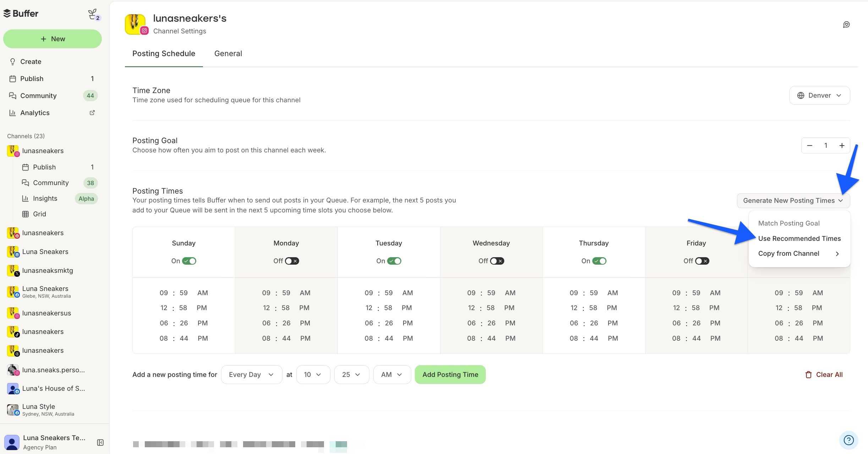Image resolution: width=868 pixels, height=454 pixels.
Task: Increase the Posting Goal with the plus stepper
Action: point(842,145)
